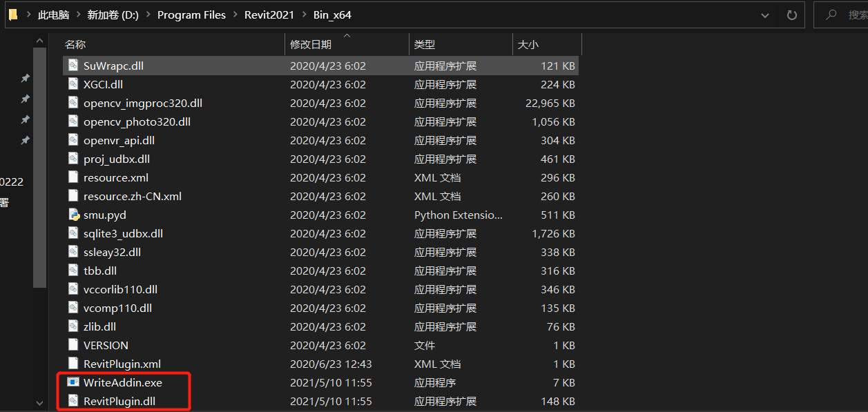Click the proj_udbx.dll file icon

click(x=73, y=159)
